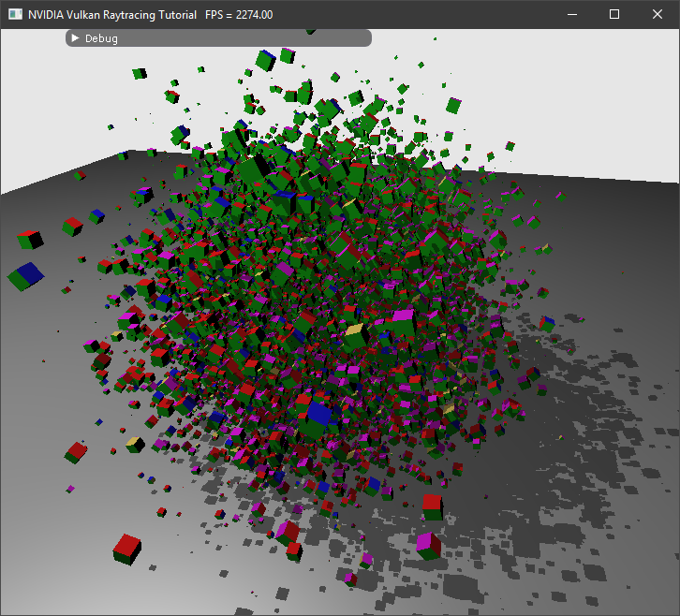680x616 pixels.
Task: Select the big yellow-topped cube in the cluster
Action: click(x=354, y=335)
